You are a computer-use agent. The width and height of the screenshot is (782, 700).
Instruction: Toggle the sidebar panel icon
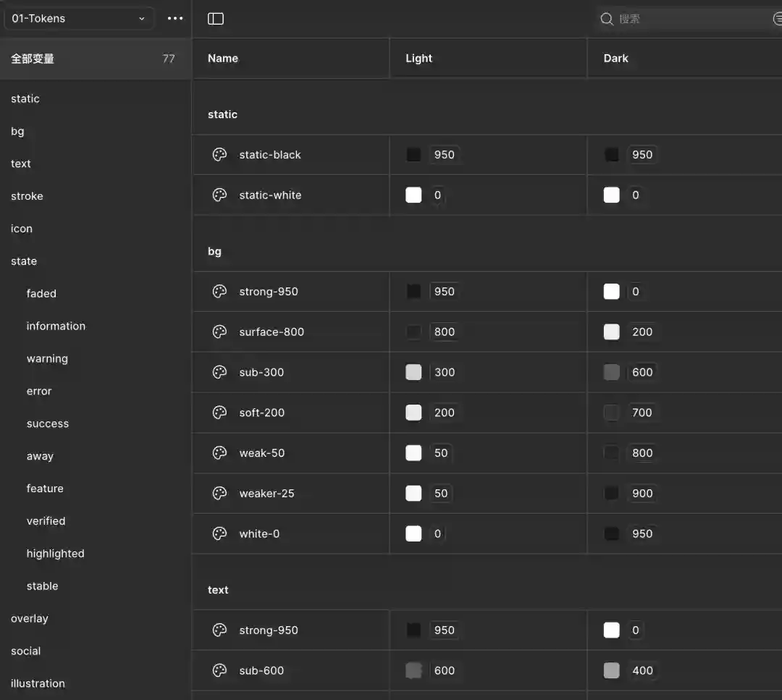coord(216,19)
